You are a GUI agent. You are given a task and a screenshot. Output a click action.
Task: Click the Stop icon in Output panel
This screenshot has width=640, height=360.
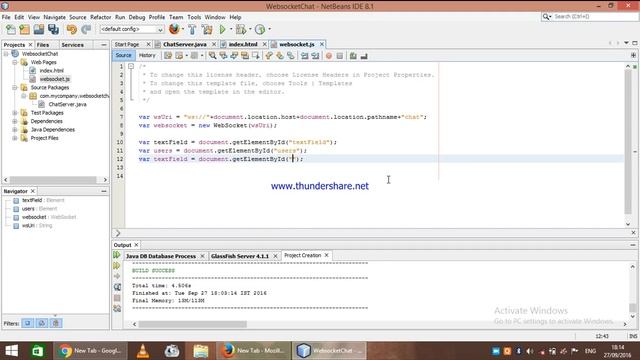point(117,298)
